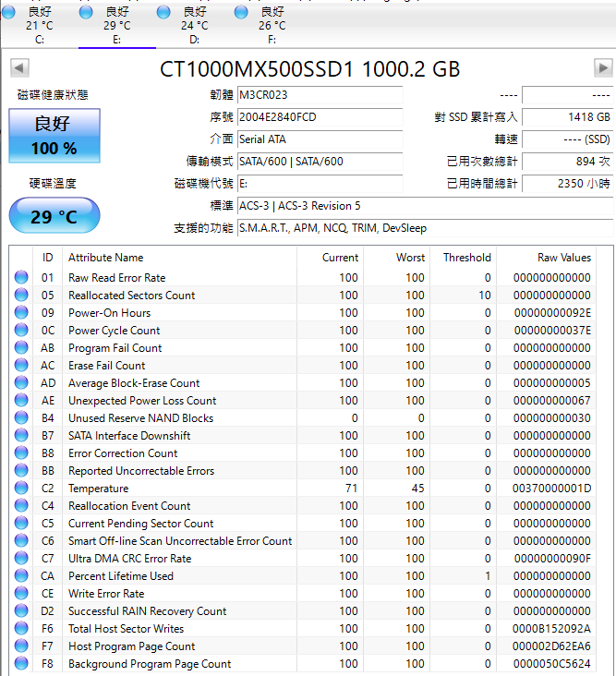The image size is (616, 676).
Task: Click status orb for Erase Fail Count
Action: [x=21, y=365]
